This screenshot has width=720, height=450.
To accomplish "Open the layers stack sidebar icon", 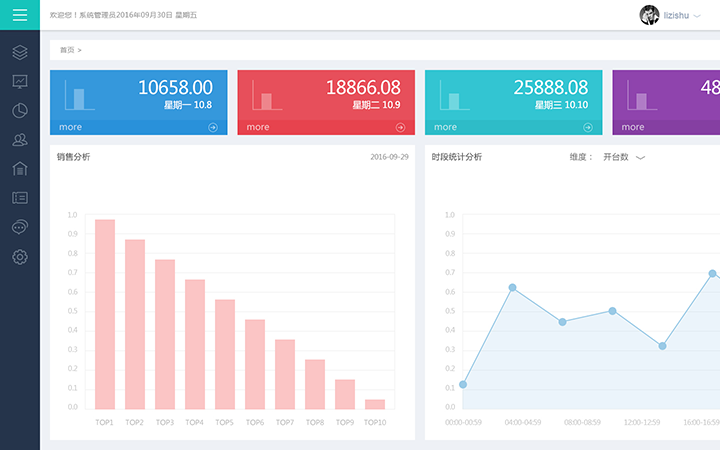I will [20, 52].
